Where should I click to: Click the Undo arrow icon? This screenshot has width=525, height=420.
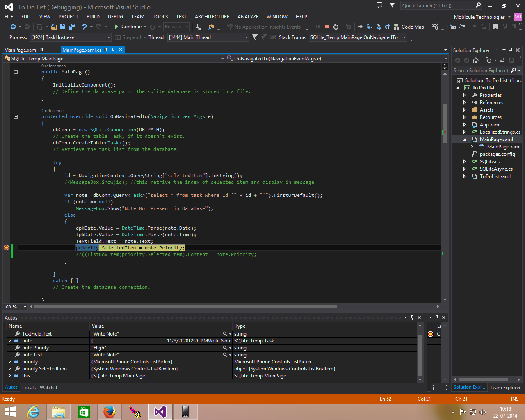84,27
